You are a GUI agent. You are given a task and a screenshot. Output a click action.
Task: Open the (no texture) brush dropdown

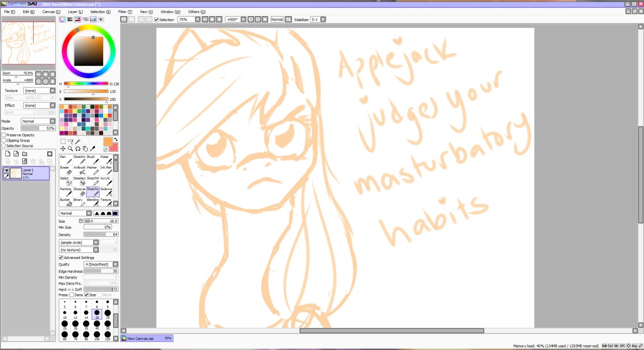coord(78,250)
